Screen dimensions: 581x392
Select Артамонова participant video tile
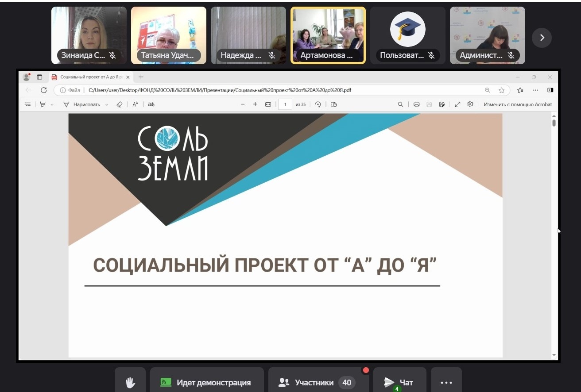coord(328,35)
